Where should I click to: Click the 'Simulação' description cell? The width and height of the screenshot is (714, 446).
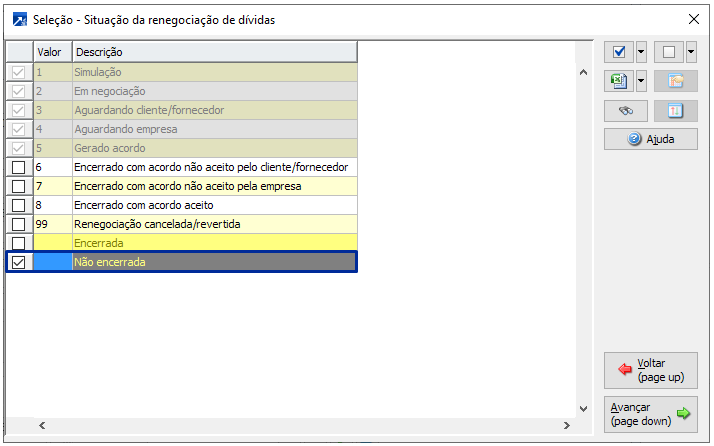215,72
